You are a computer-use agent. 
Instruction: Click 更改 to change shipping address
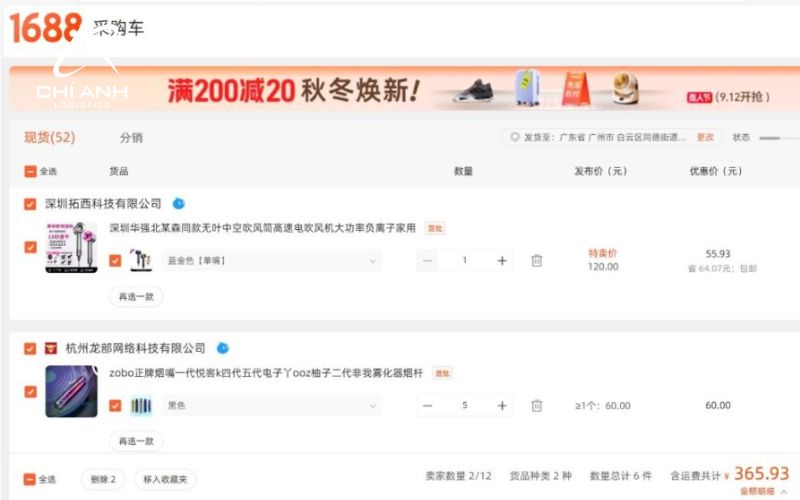click(x=706, y=137)
